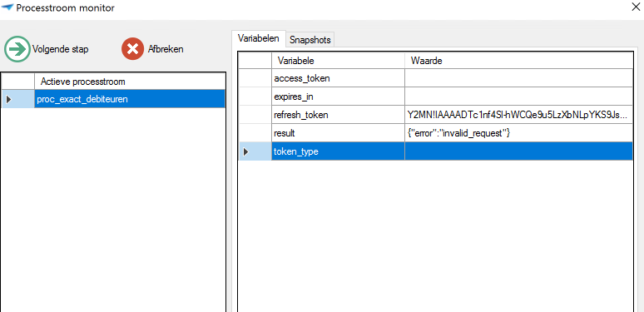Close the Processtroom monitor window
This screenshot has width=644, height=312.
point(636,7)
